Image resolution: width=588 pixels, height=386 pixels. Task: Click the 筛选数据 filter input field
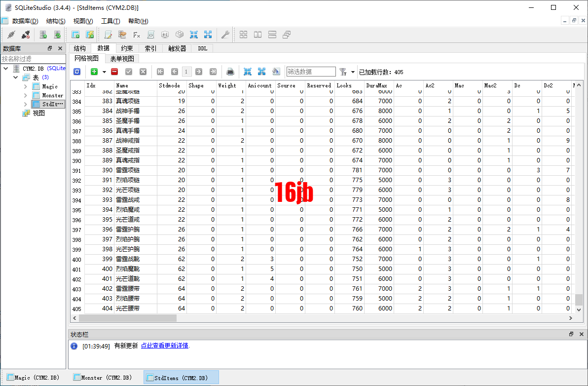pos(311,72)
